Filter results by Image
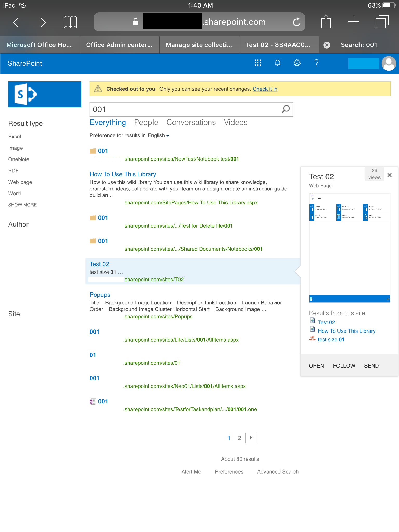 click(x=15, y=148)
